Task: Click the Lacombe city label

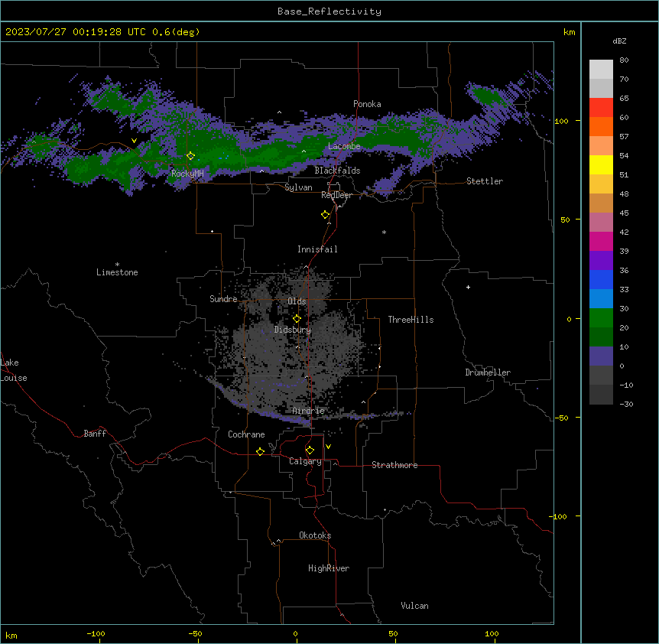Action: coord(344,146)
